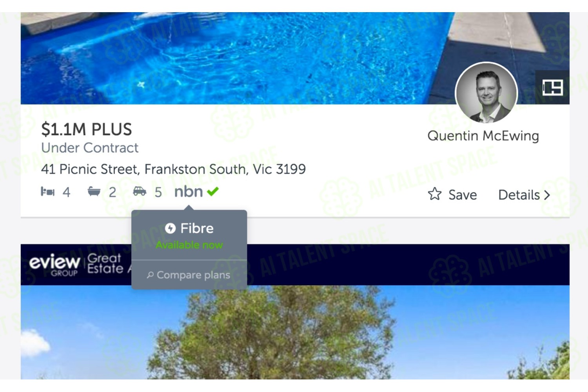Click the Save star icon
The image size is (588, 392).
(x=434, y=194)
